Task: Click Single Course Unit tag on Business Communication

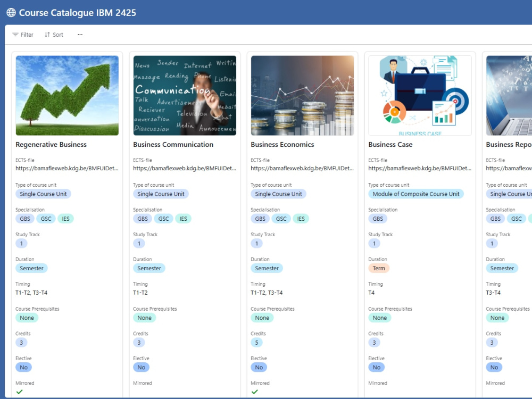Action: click(x=161, y=194)
